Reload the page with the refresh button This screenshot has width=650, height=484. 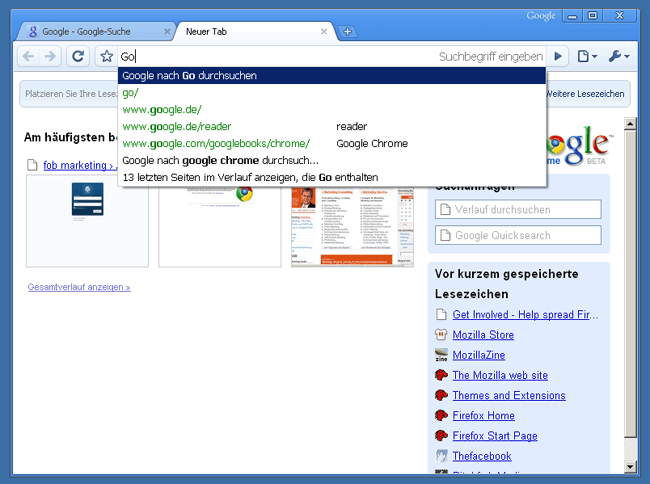[x=78, y=56]
